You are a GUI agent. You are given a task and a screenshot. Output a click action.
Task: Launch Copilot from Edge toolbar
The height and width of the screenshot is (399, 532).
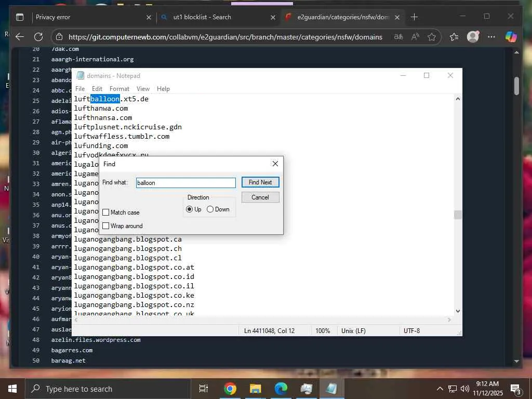click(511, 37)
